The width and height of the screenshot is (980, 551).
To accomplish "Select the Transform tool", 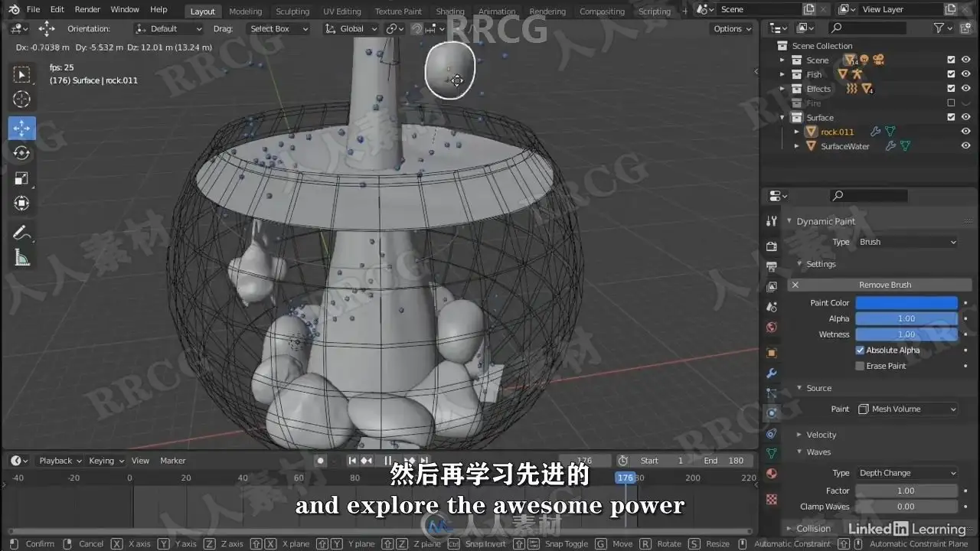I will (x=22, y=204).
